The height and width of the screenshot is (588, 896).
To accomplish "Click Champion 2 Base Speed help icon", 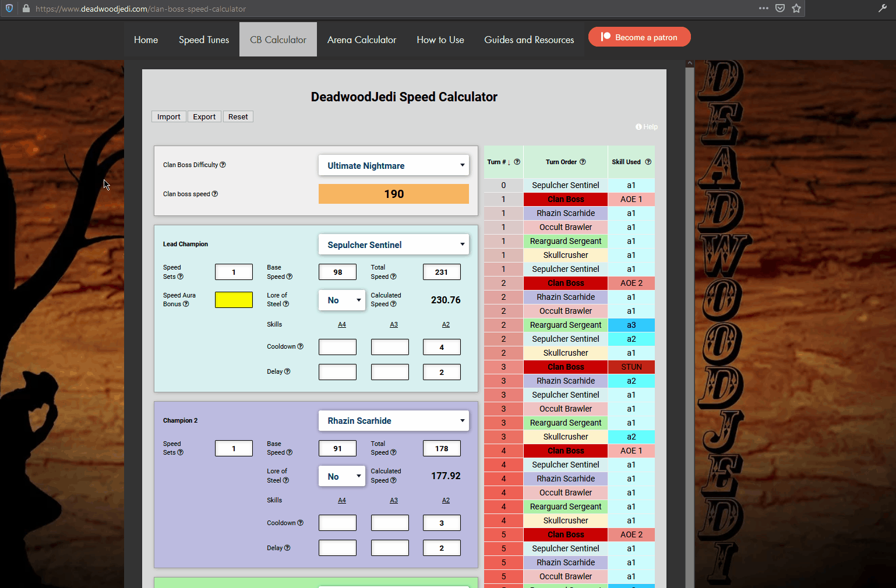I will click(290, 452).
